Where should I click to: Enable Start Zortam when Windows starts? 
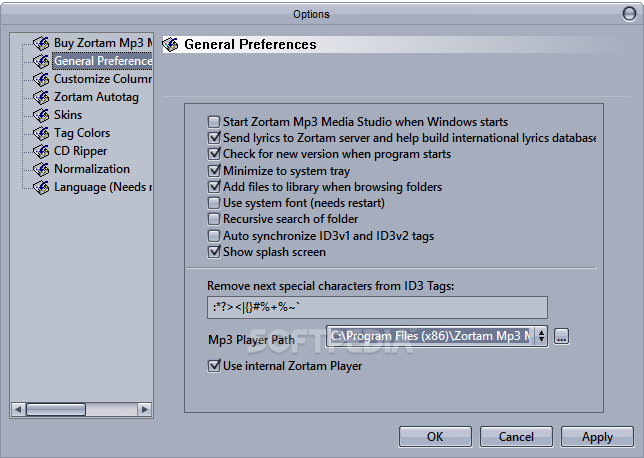pyautogui.click(x=214, y=122)
